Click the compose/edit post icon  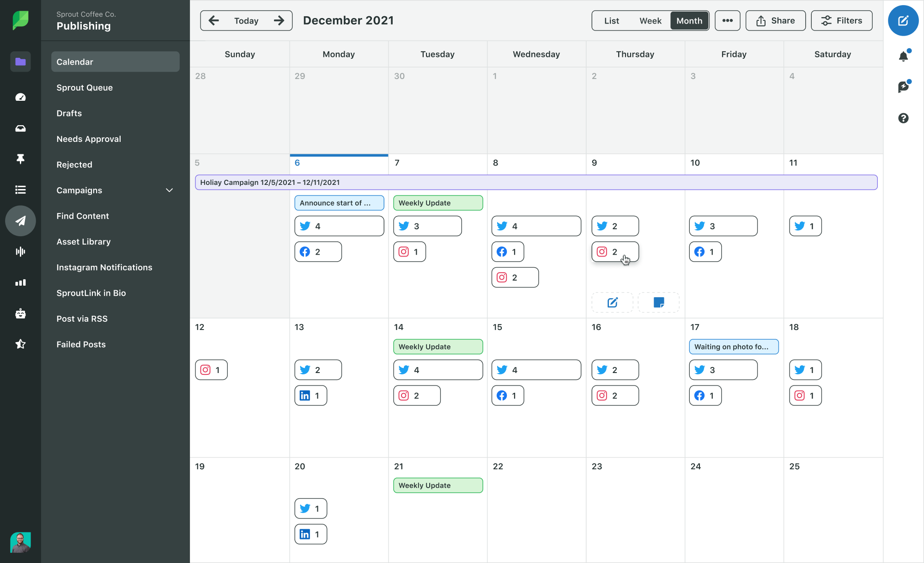click(903, 20)
